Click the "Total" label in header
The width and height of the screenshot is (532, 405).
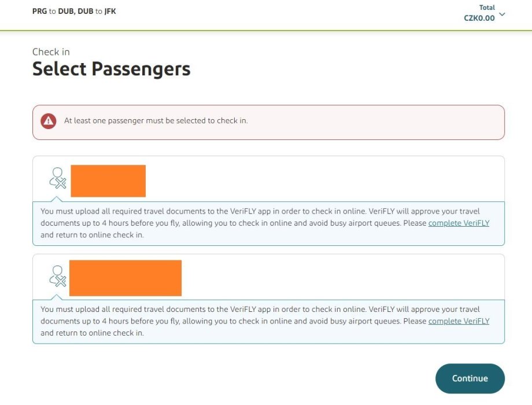pos(487,8)
